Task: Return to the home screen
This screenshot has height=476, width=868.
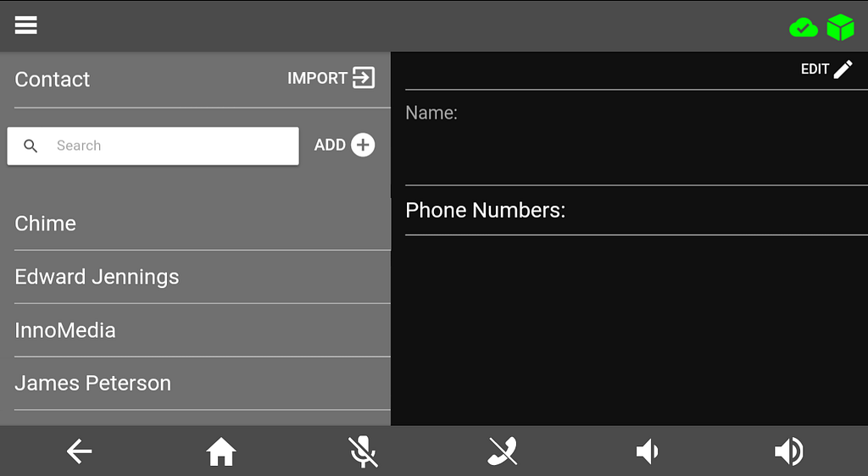Action: point(221,451)
